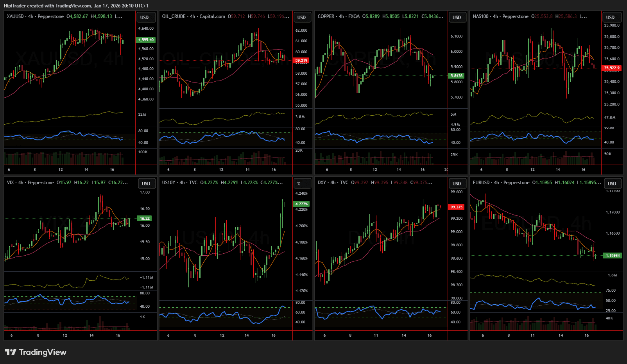Click the green 16.22 VIX price tag
This screenshot has width=627, height=364.
pyautogui.click(x=145, y=219)
